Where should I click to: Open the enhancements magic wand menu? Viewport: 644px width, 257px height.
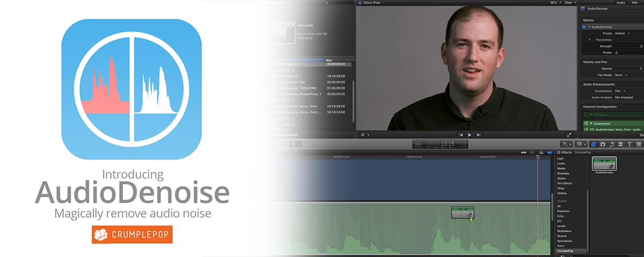(x=566, y=144)
